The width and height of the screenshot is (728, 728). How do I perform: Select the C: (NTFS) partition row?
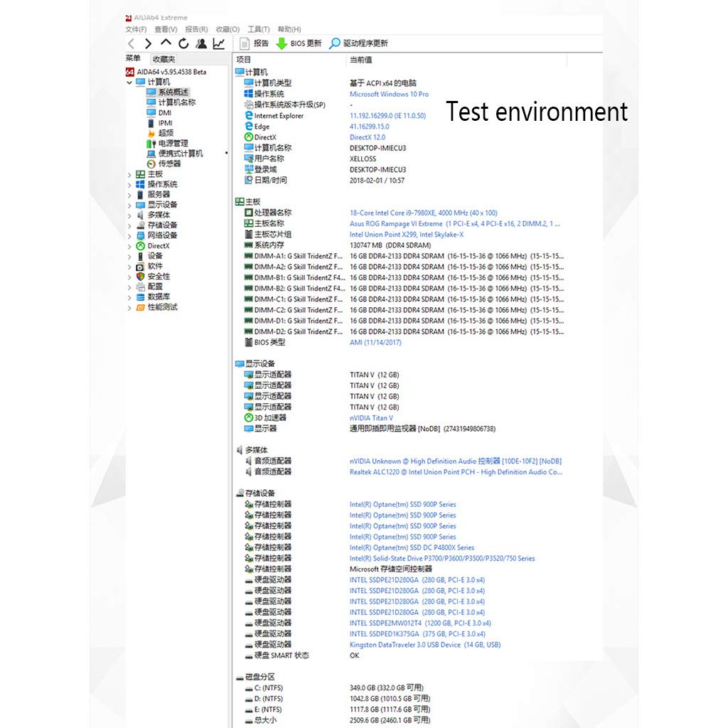334,688
